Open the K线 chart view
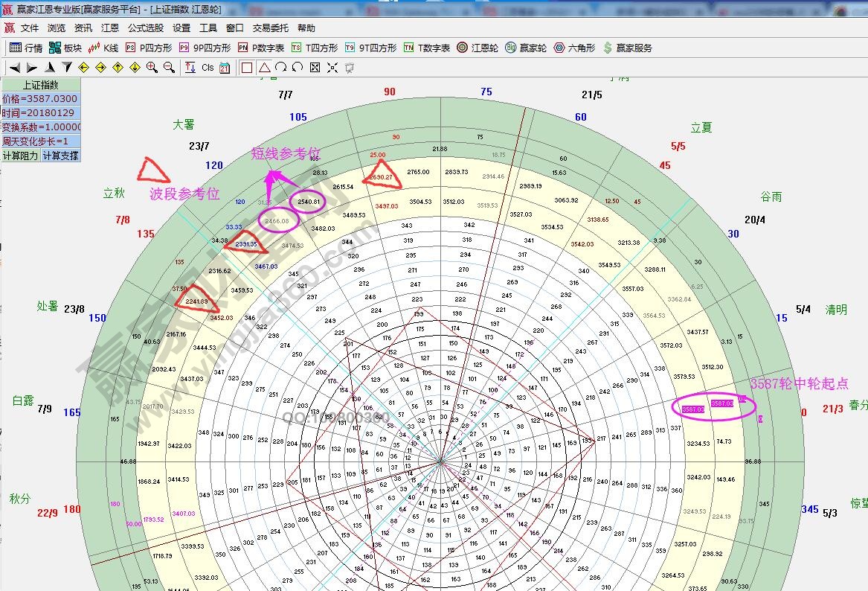 [x=103, y=48]
